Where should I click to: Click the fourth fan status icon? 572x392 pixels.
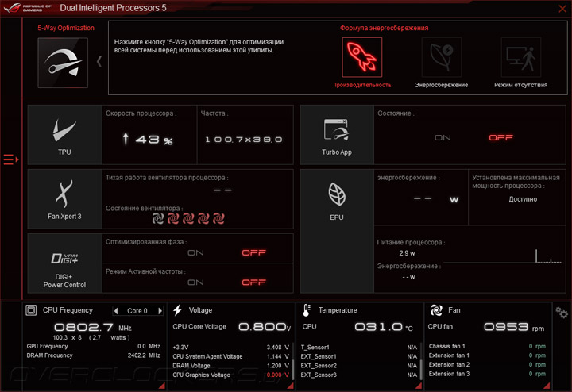[203, 218]
